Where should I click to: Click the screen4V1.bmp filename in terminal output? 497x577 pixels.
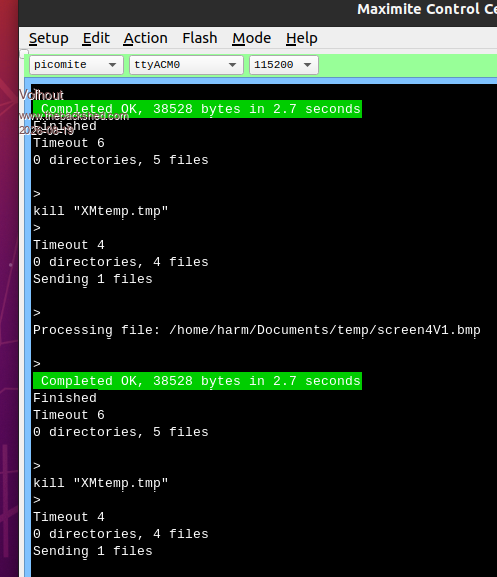click(429, 330)
